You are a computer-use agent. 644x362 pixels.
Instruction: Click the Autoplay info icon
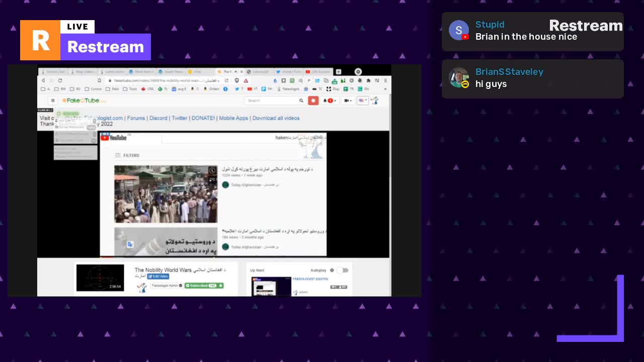(332, 270)
